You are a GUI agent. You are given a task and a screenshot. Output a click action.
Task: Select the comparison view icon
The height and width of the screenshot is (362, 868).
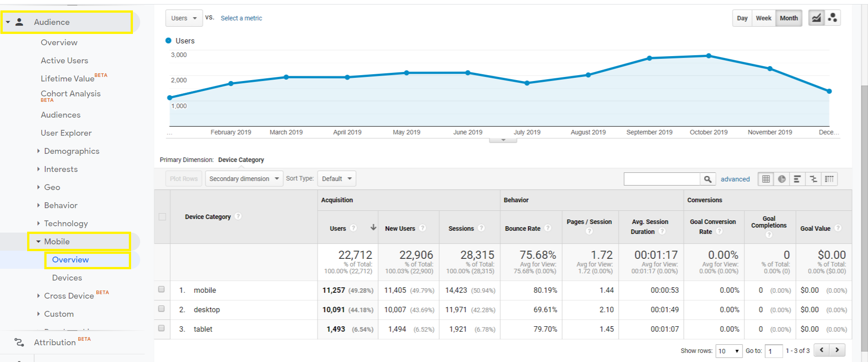coord(813,179)
